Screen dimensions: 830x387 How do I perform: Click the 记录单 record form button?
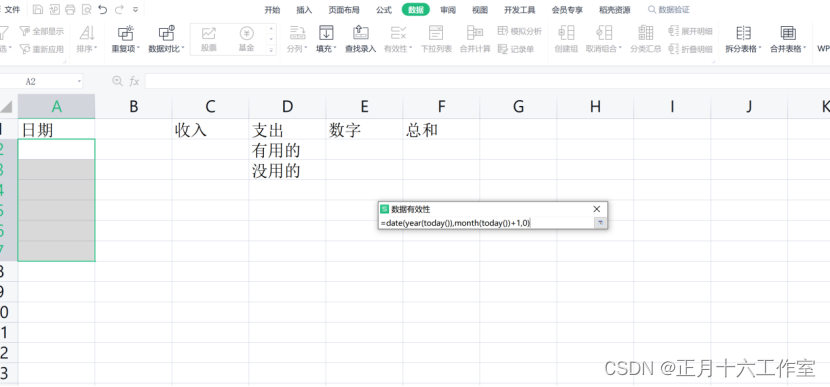coord(516,49)
